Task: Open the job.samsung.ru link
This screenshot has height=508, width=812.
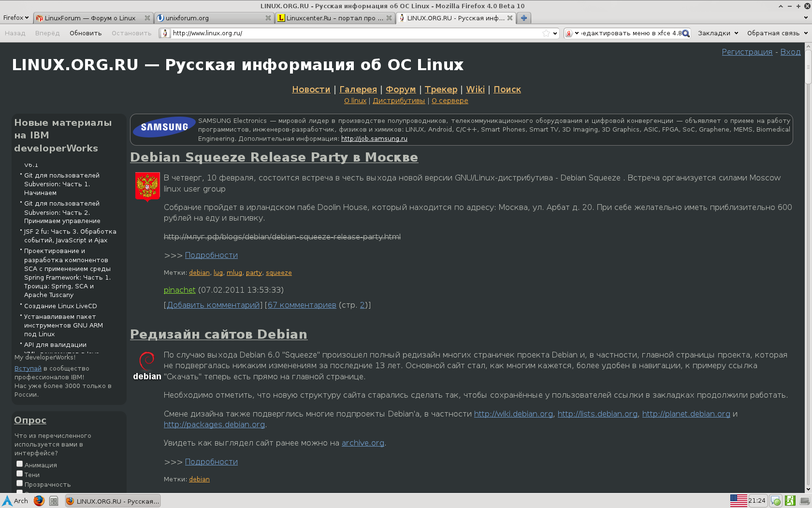Action: tap(374, 138)
